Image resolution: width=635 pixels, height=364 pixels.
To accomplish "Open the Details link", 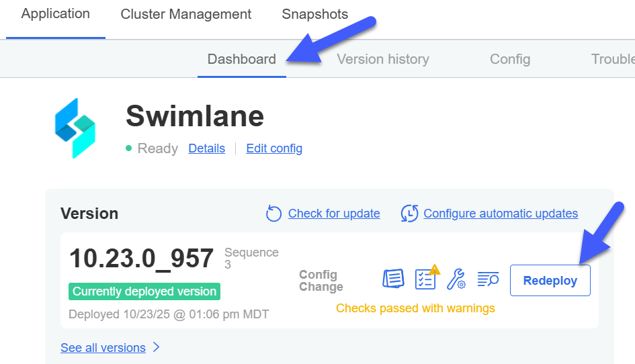I will (206, 148).
